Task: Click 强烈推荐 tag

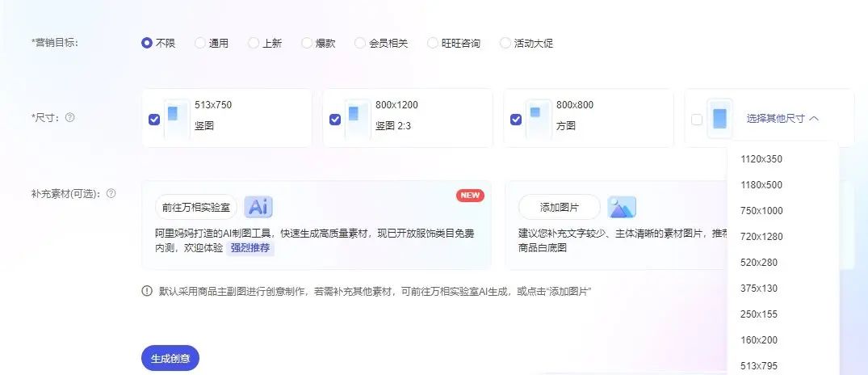Action: 250,247
